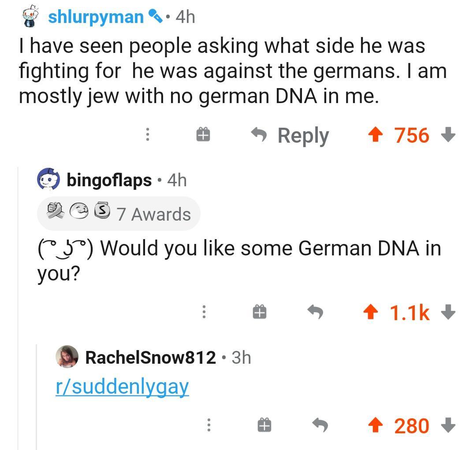Open overflow menu on bingoflaps' comment
This screenshot has height=450, width=476.
(x=204, y=312)
